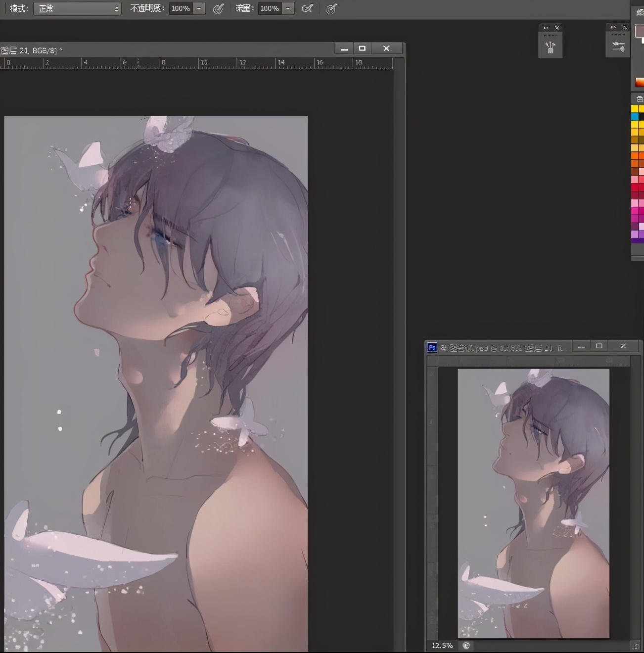Screen dimensions: 644x653
Task: Open the brush settings panel icon
Action: [x=618, y=47]
